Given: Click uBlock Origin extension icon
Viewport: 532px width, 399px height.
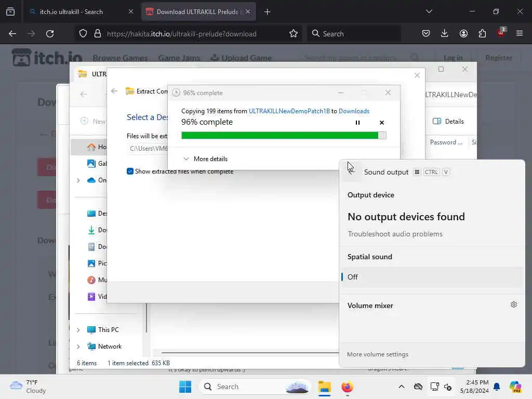Looking at the screenshot, I should point(501,33).
